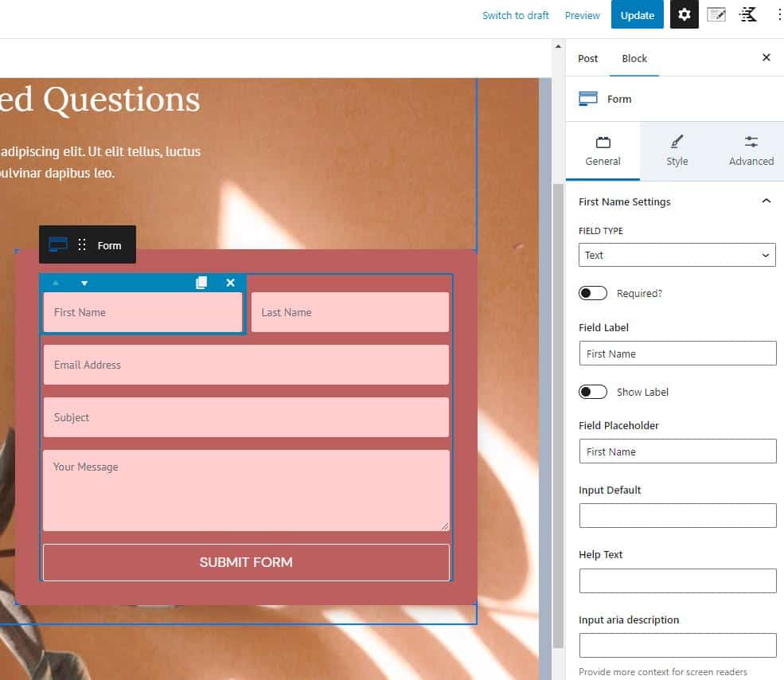Click the Update button
The image size is (784, 680).
pyautogui.click(x=637, y=14)
